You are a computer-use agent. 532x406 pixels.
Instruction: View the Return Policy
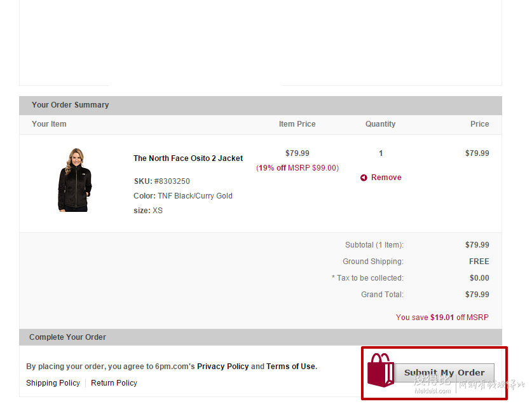114,383
